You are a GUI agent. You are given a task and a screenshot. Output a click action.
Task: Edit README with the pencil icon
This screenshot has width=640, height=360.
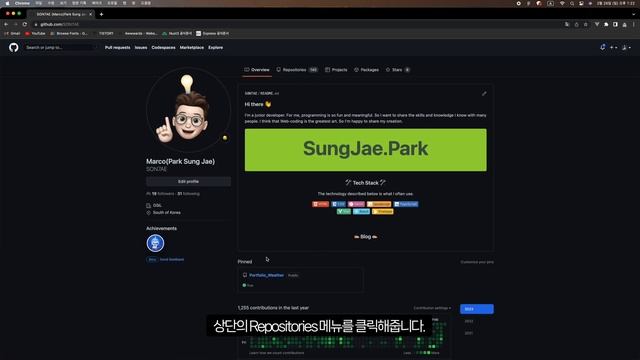(x=484, y=93)
